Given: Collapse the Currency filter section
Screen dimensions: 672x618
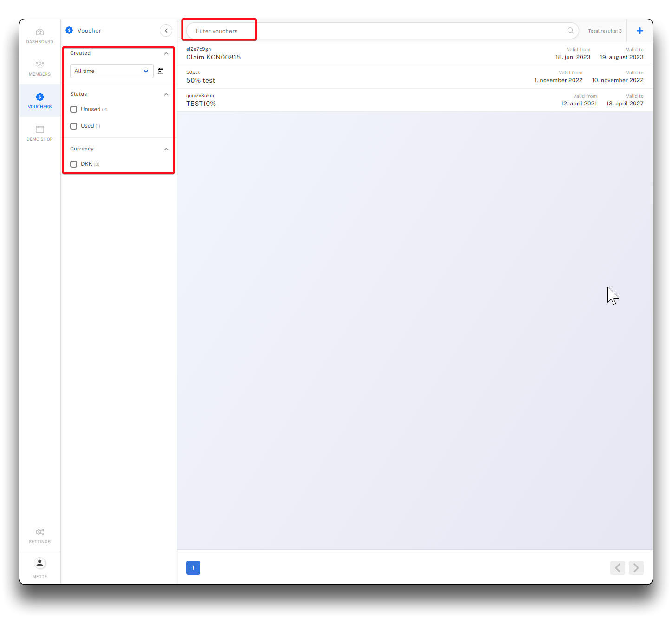Looking at the screenshot, I should 166,149.
